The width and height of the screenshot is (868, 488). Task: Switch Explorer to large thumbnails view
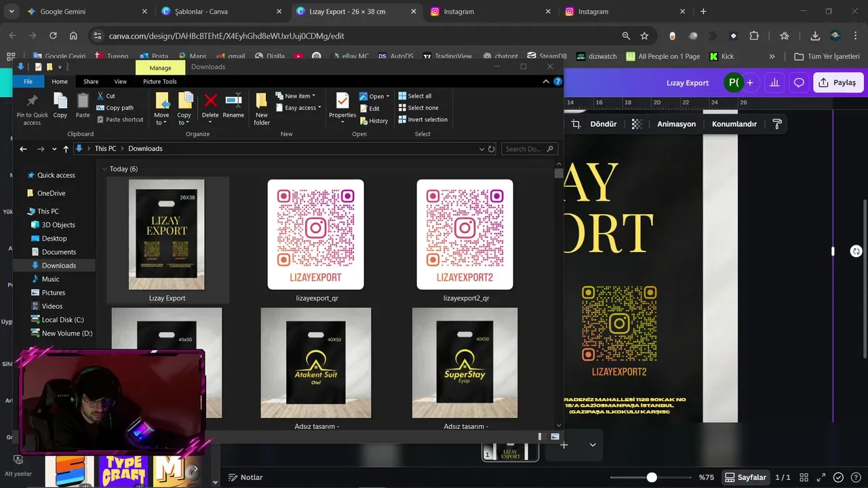pos(555,436)
